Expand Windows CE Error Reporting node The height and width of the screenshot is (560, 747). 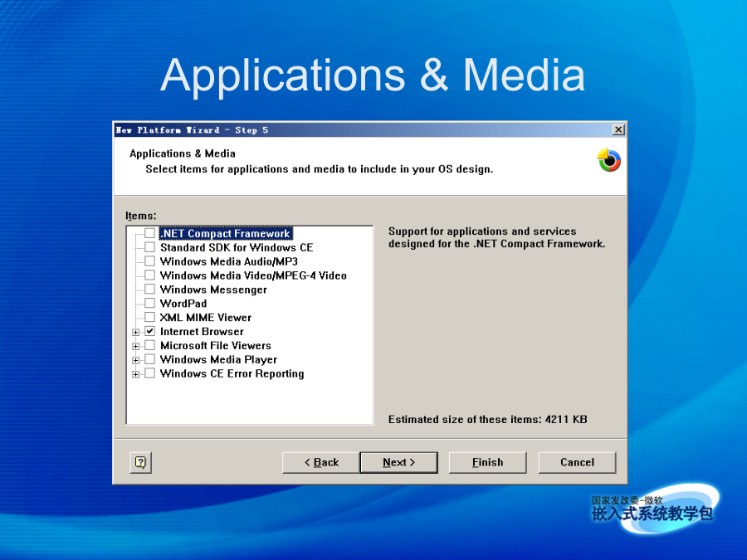click(136, 374)
